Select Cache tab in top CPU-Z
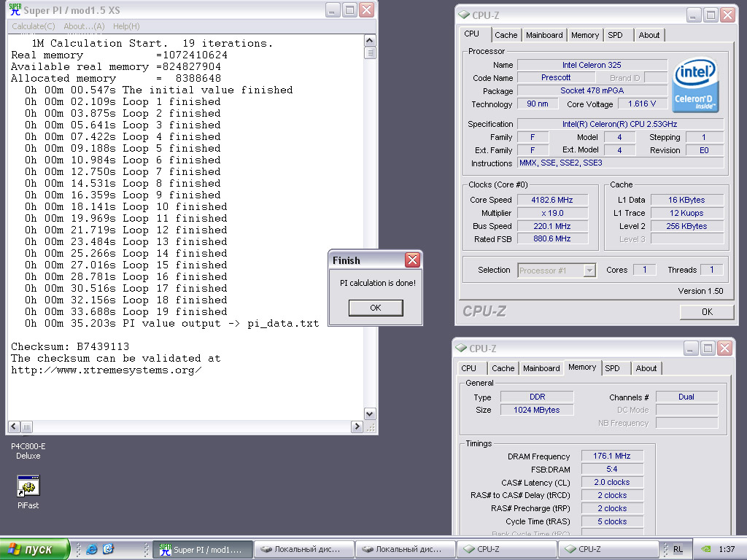747x560 pixels. [506, 35]
